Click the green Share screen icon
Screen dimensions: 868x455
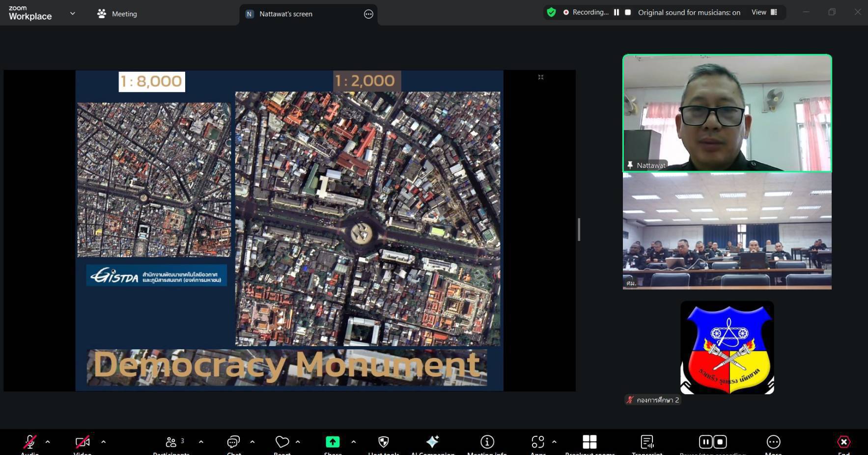(333, 443)
